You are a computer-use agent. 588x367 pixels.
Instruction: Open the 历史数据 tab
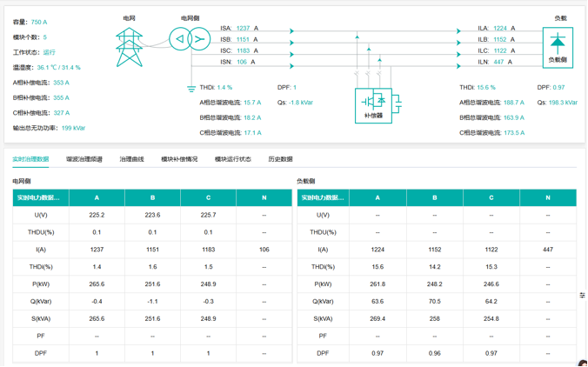coord(280,159)
